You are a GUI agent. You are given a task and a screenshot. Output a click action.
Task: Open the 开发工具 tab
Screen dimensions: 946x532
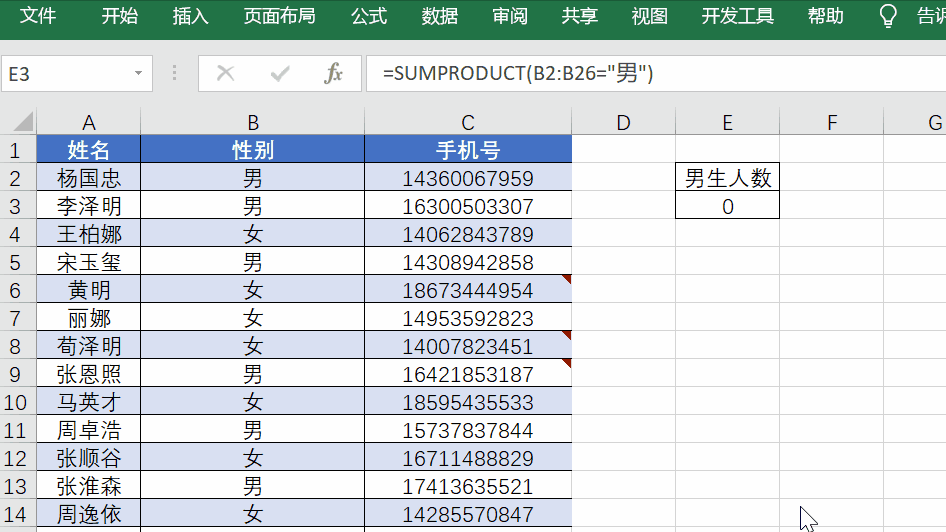click(738, 16)
